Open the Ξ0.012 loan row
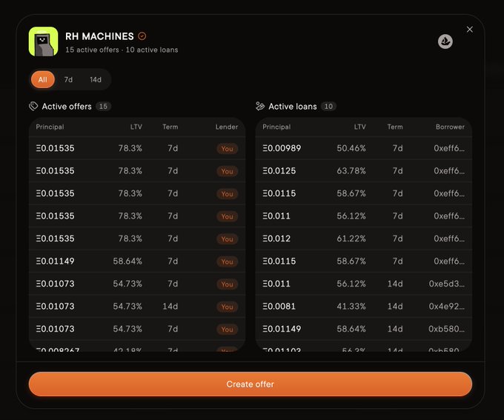Image resolution: width=504 pixels, height=420 pixels. pyautogui.click(x=364, y=239)
